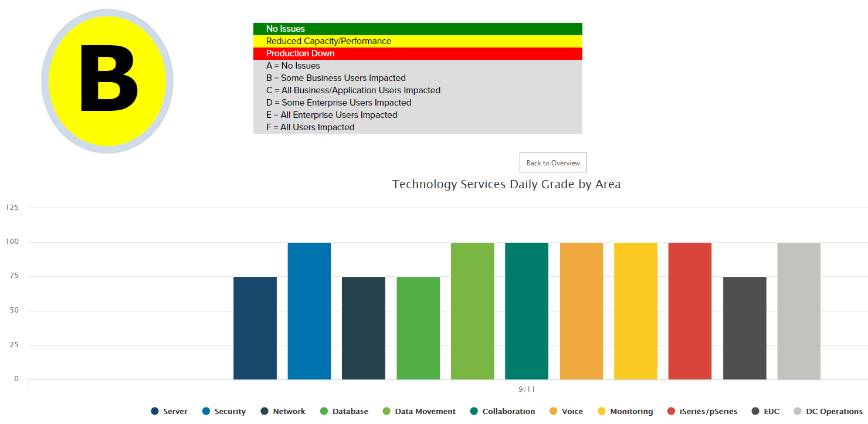868x424 pixels.
Task: Click the Voice legend color dot
Action: click(552, 411)
